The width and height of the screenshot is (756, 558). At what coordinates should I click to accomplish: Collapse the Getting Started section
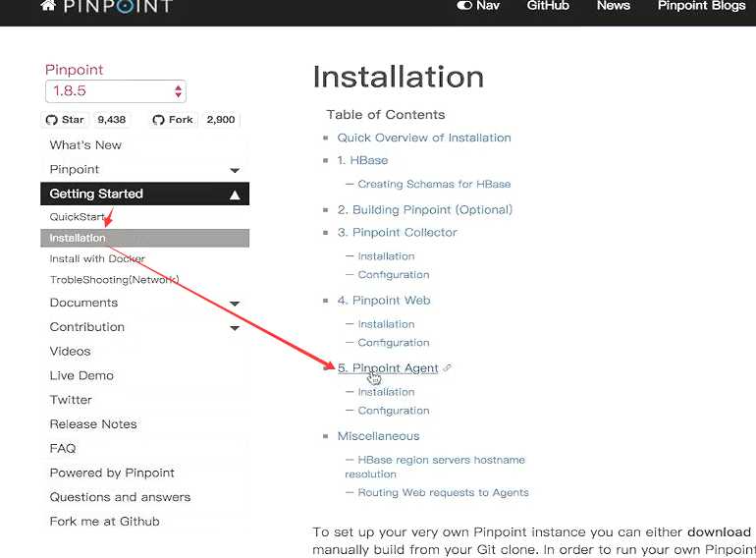tap(144, 194)
